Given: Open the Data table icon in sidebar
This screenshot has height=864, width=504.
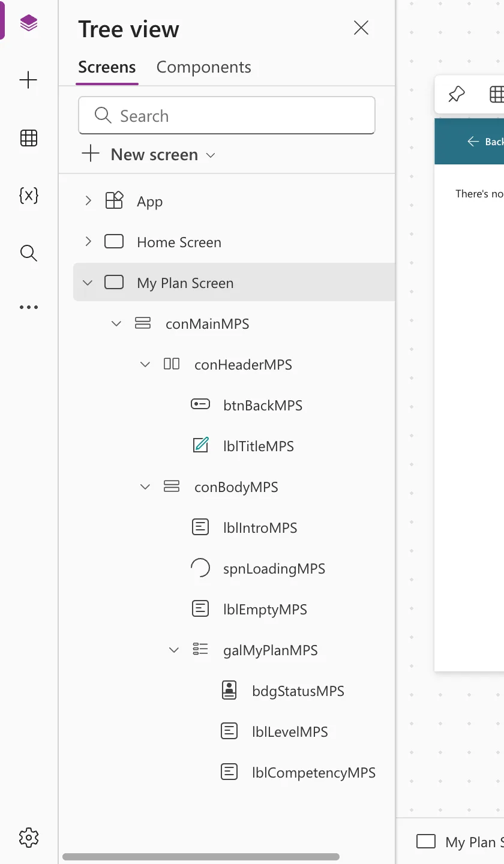Looking at the screenshot, I should pos(28,138).
